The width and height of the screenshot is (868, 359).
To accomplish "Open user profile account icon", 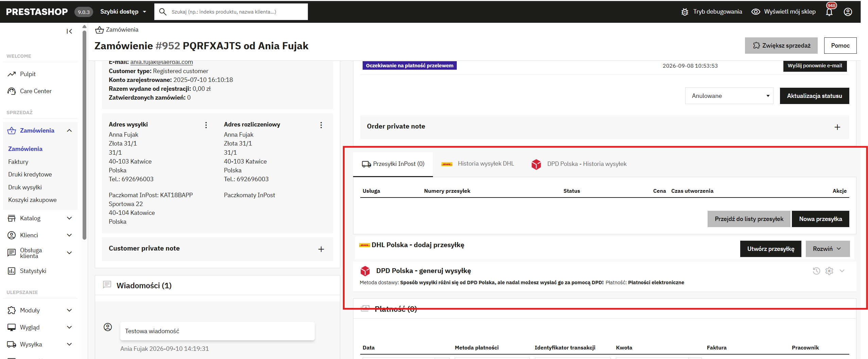I will 848,12.
